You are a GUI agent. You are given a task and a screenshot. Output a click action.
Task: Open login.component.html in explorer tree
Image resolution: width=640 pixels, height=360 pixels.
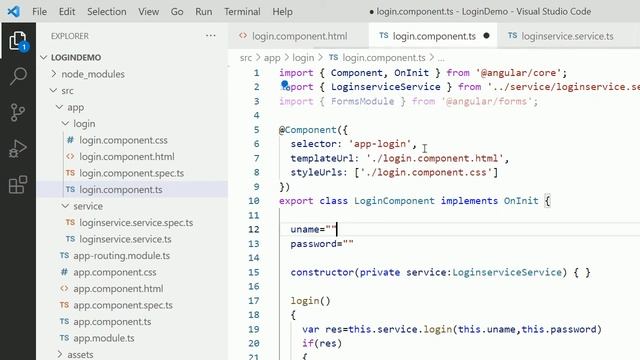pos(127,157)
